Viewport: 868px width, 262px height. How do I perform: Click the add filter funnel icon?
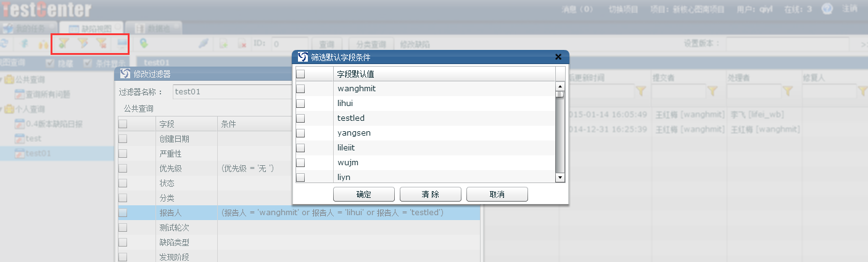click(64, 43)
